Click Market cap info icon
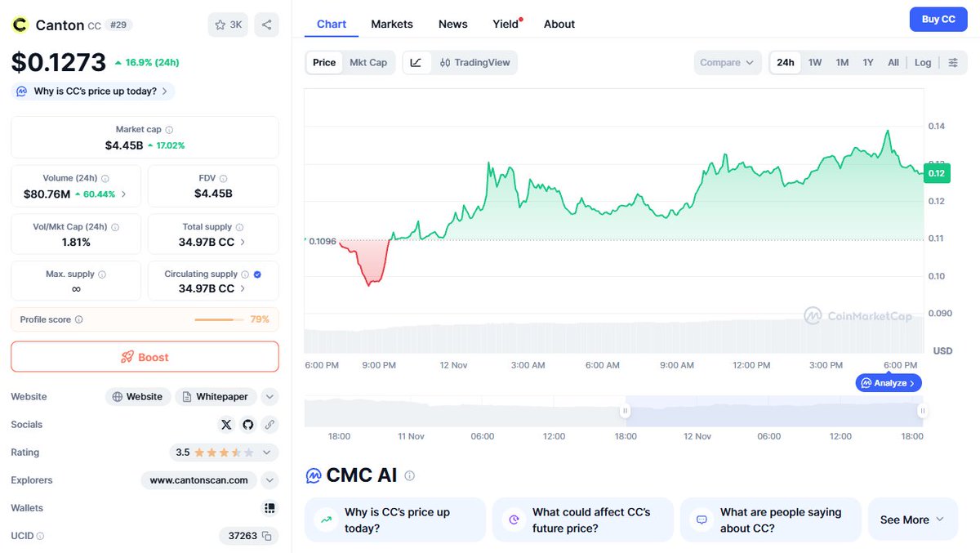The image size is (980, 553). point(169,130)
